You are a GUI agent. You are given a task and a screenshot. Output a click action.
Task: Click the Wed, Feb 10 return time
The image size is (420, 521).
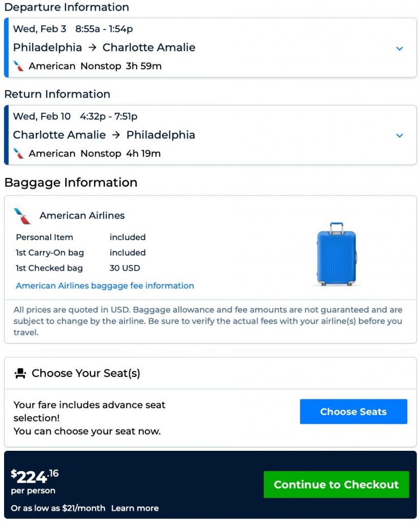point(75,117)
